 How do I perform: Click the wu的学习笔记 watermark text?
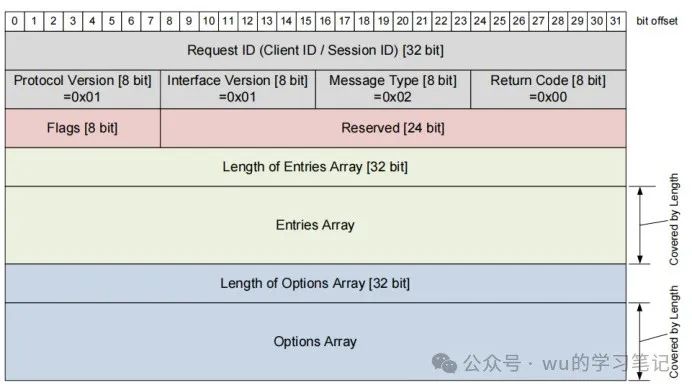pos(606,363)
